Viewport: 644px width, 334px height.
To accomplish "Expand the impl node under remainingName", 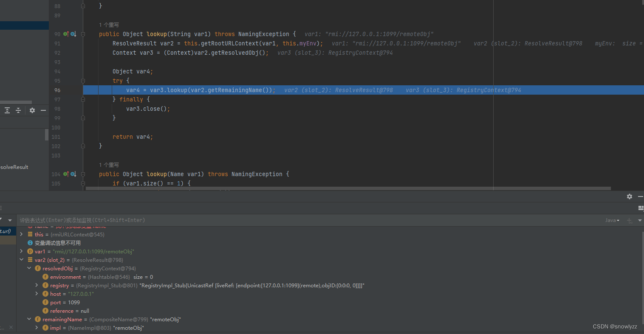I will click(x=37, y=328).
